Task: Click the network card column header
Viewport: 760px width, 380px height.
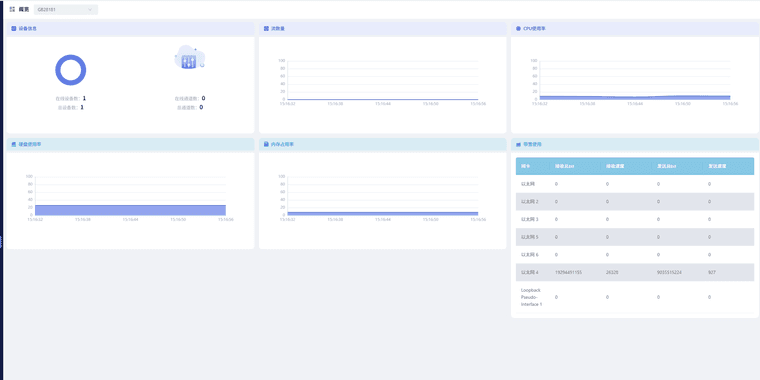Action: click(x=525, y=166)
